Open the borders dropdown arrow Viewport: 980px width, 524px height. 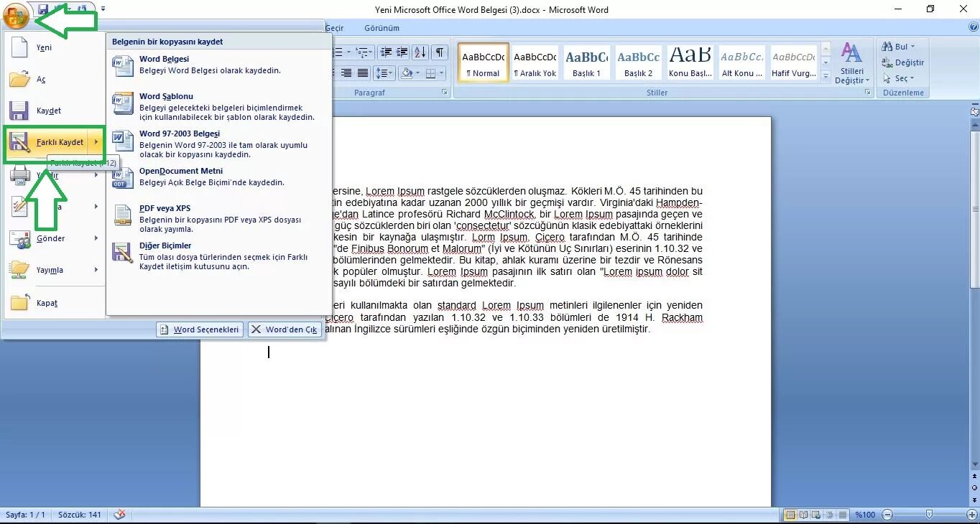click(x=443, y=72)
